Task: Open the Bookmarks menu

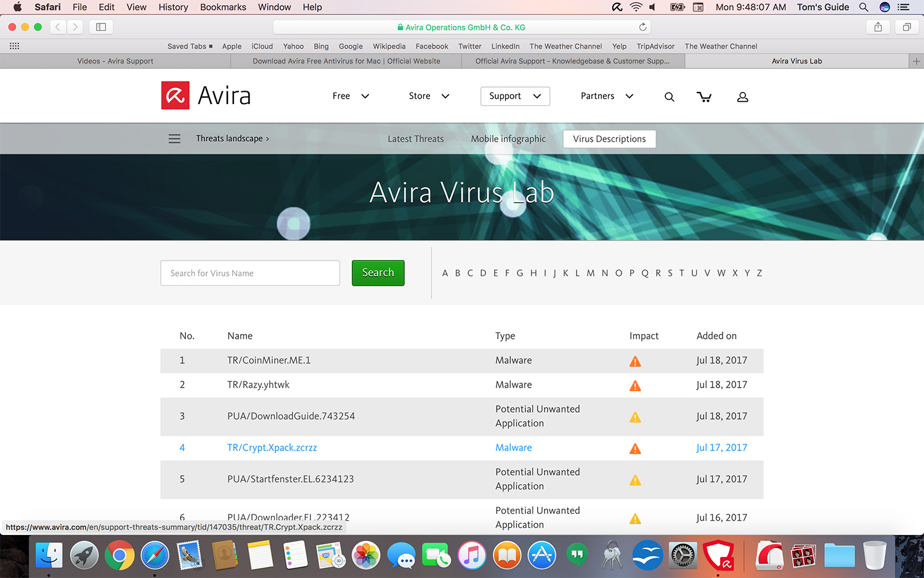Action: (x=223, y=7)
